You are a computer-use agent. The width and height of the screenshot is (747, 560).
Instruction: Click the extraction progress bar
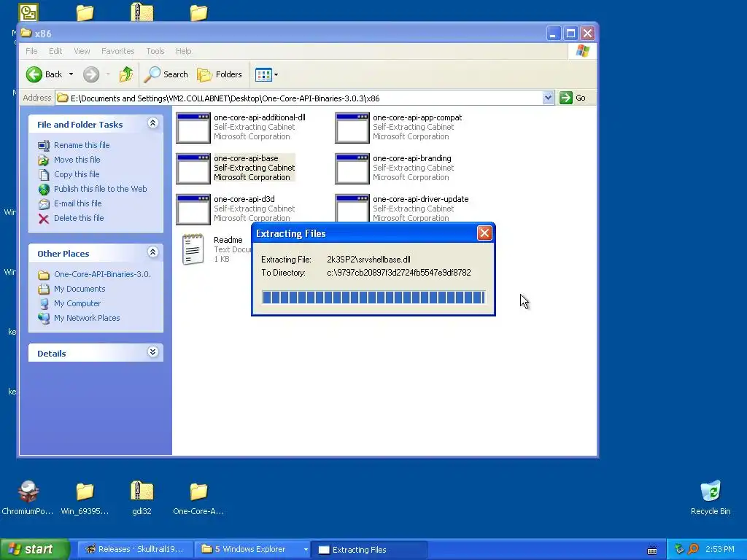coord(373,297)
